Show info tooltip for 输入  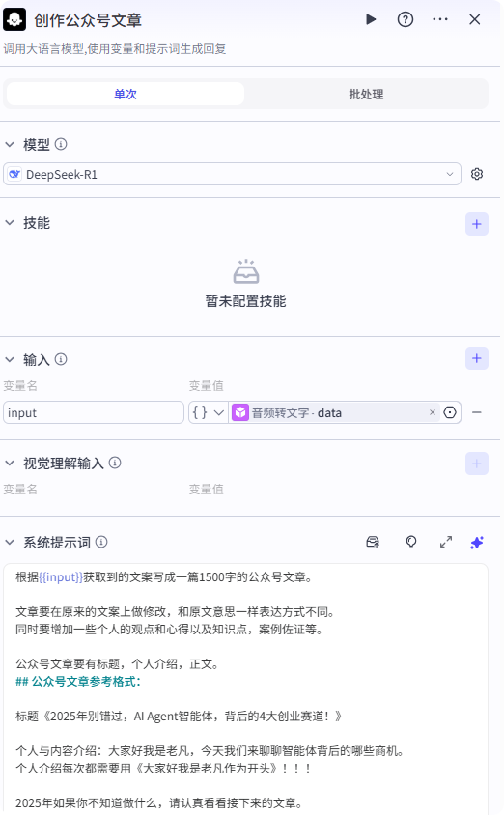61,359
